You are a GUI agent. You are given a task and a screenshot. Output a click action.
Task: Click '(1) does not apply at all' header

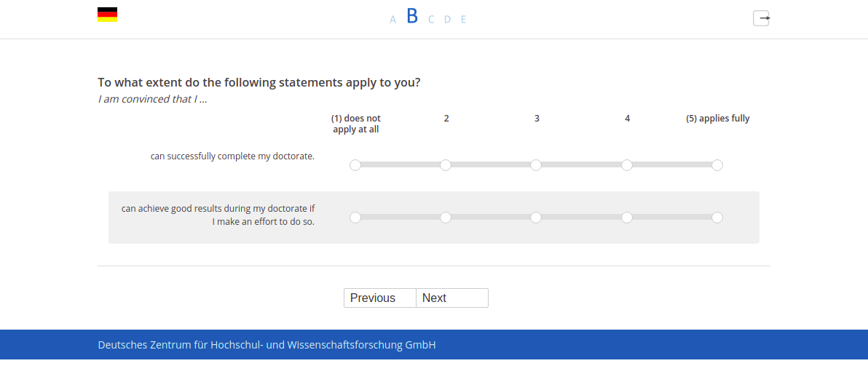(x=356, y=124)
